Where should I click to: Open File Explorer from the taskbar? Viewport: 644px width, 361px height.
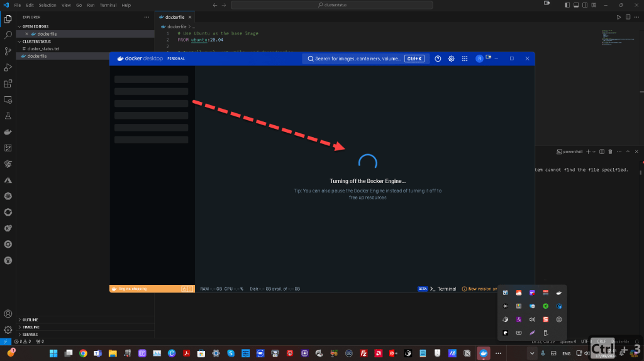coord(113,353)
